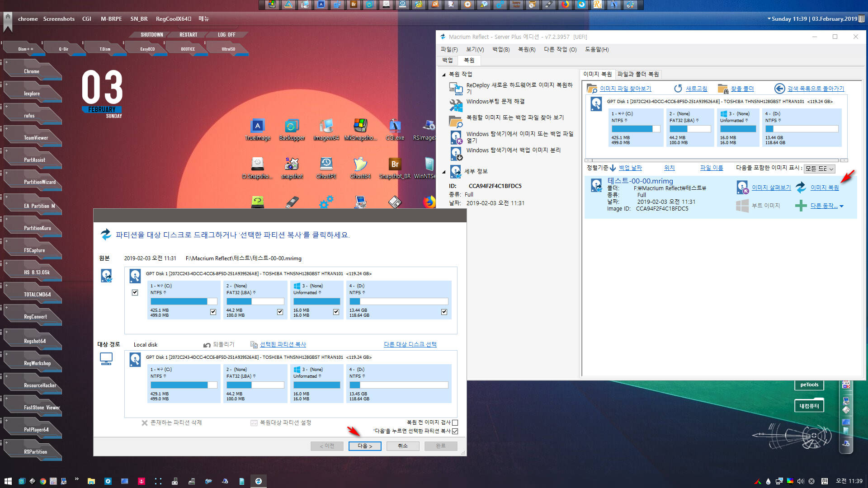Collapse the 세부 정보 section
Screen dimensions: 868x488
pyautogui.click(x=443, y=172)
